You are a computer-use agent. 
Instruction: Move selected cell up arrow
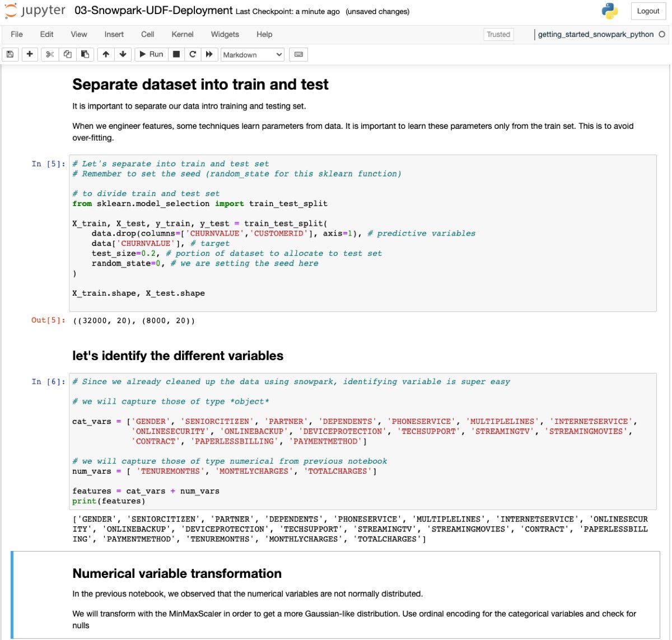(106, 54)
